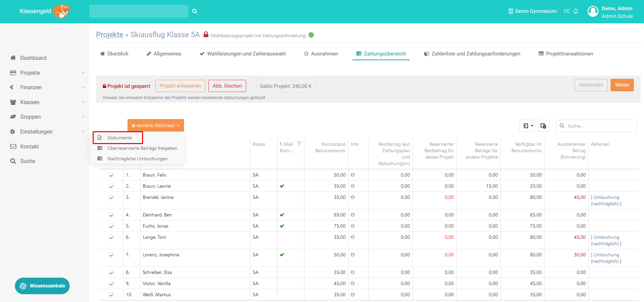This screenshot has width=644, height=302.
Task: Toggle checkbox for Brendel, Janina
Action: [111, 198]
